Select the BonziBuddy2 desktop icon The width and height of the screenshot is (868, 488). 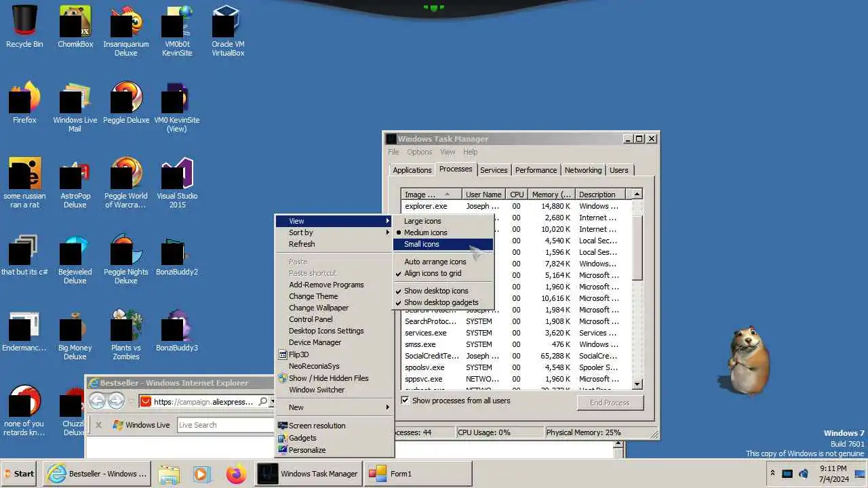coord(177,255)
